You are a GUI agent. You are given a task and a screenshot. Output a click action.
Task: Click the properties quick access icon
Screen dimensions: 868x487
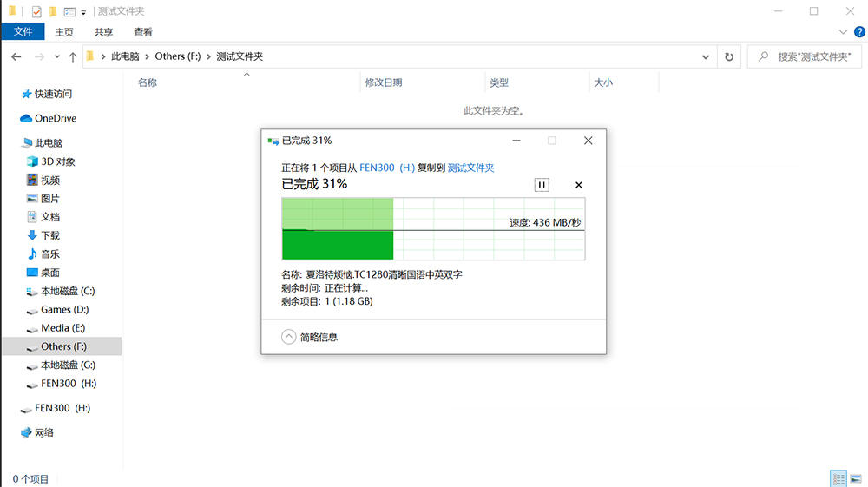click(x=36, y=11)
